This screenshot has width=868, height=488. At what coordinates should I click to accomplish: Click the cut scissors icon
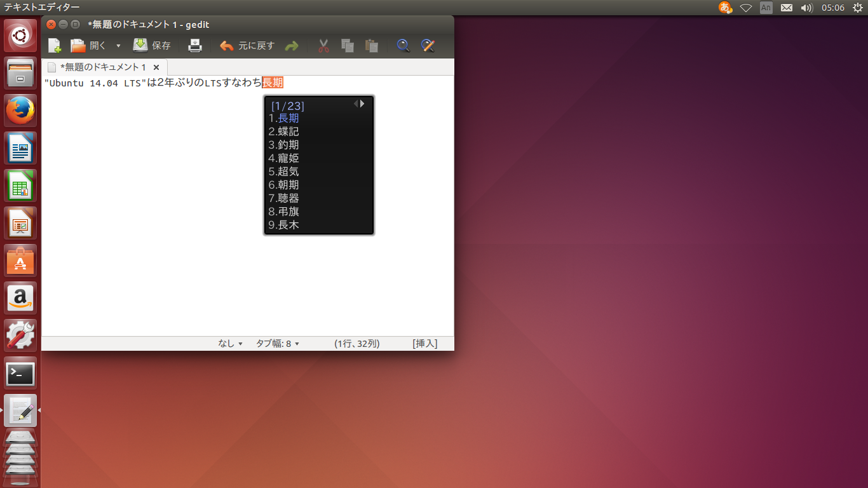pyautogui.click(x=323, y=46)
